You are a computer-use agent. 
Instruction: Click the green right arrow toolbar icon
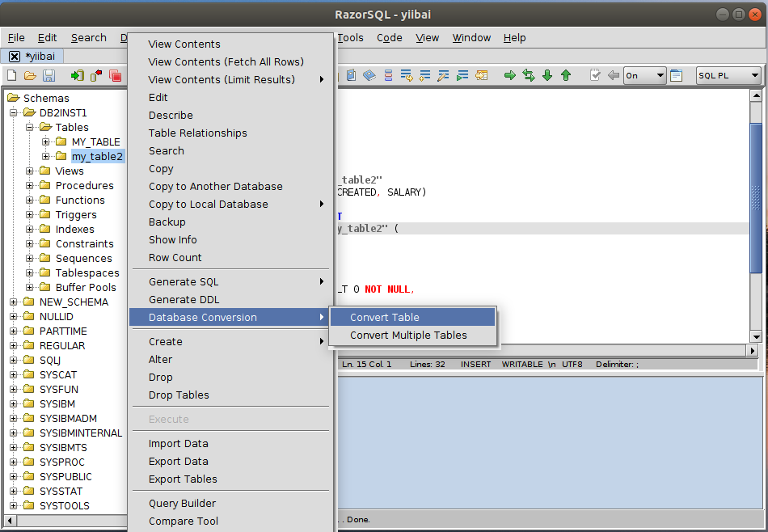(510, 75)
